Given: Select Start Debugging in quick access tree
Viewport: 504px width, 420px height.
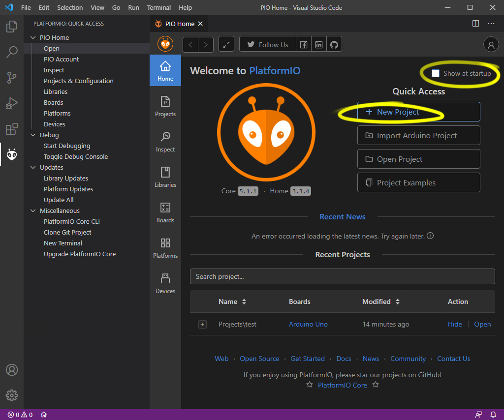Looking at the screenshot, I should pos(67,146).
